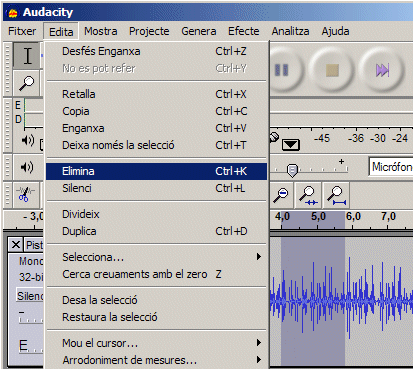Click the Skip to End button
The width and height of the screenshot is (413, 369).
[x=382, y=70]
